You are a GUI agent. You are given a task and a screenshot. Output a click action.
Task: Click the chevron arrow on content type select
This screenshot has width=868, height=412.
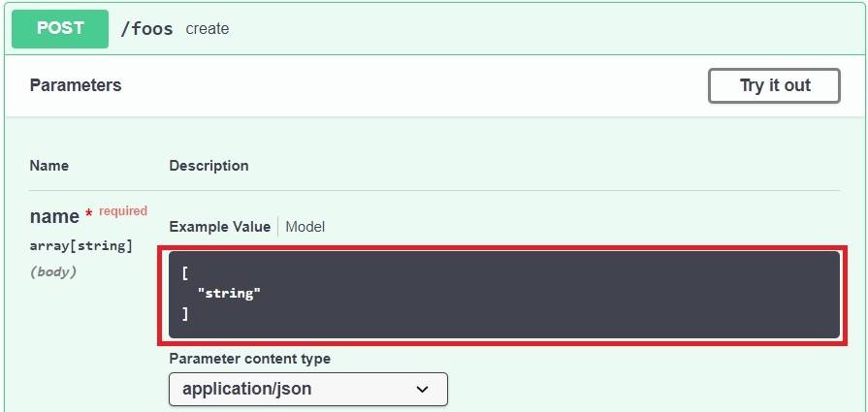(422, 389)
